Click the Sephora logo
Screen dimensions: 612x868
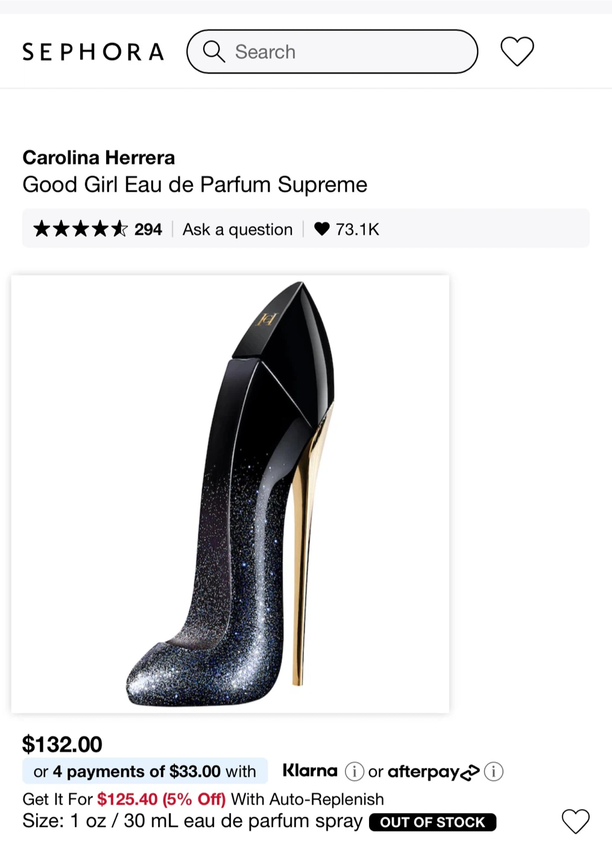(x=93, y=52)
